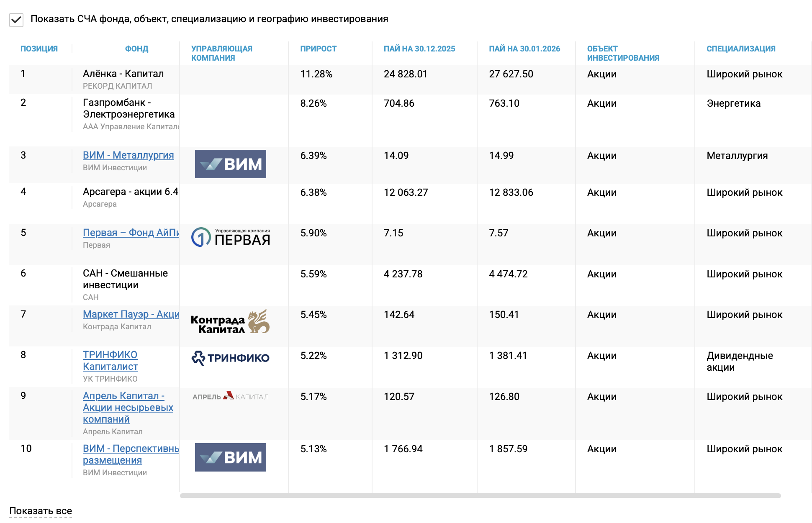Open the ВИМ - Металлургия fund link
The image size is (812, 523).
point(128,155)
